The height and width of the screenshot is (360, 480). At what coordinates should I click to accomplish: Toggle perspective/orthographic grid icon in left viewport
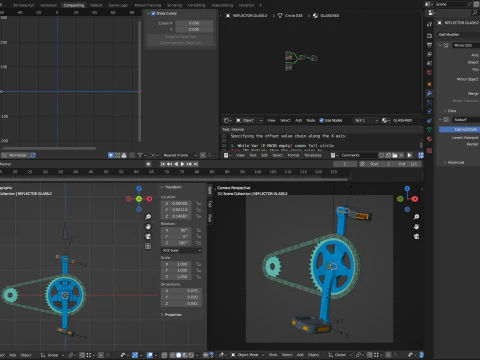(148, 246)
